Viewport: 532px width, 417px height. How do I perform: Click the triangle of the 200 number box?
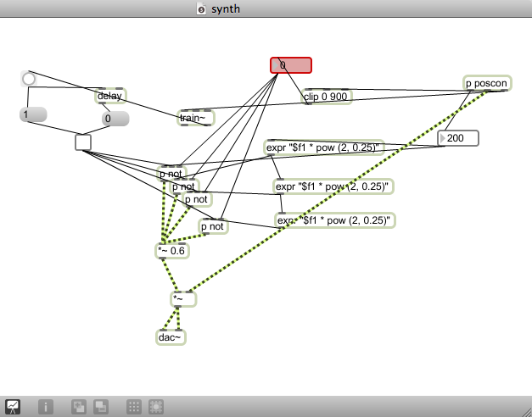click(x=442, y=138)
